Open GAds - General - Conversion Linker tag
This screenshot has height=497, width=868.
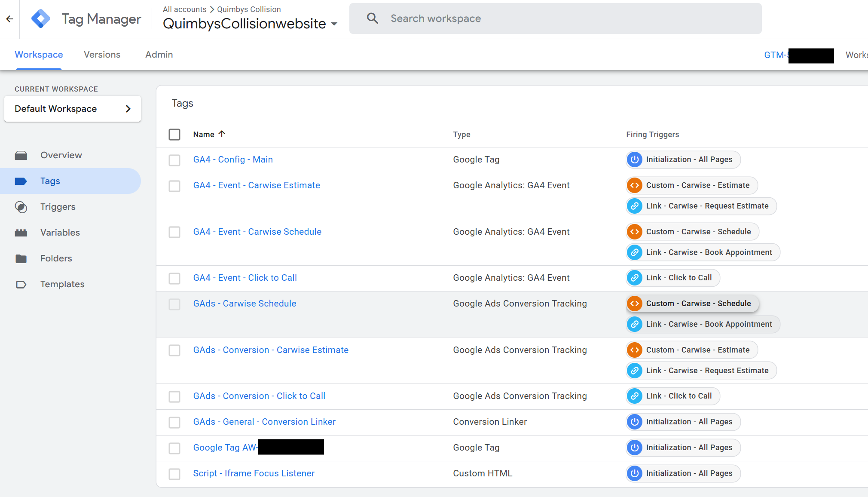click(x=264, y=422)
